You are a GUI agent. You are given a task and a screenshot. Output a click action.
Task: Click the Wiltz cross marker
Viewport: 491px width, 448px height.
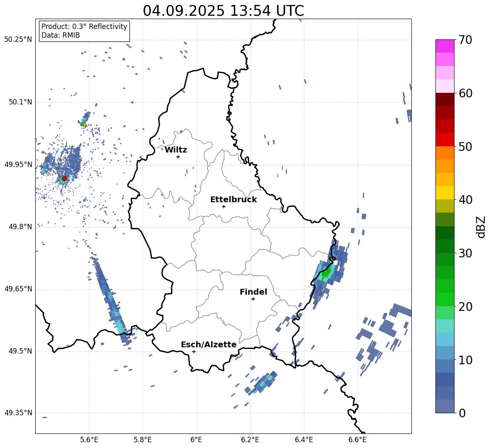tap(178, 157)
